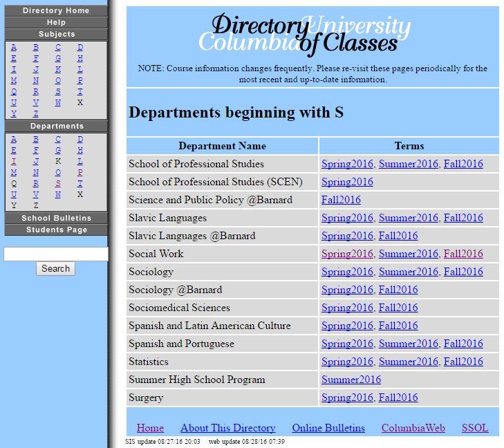The height and width of the screenshot is (448, 504).
Task: Open Departments letter A link
Action: [14, 139]
